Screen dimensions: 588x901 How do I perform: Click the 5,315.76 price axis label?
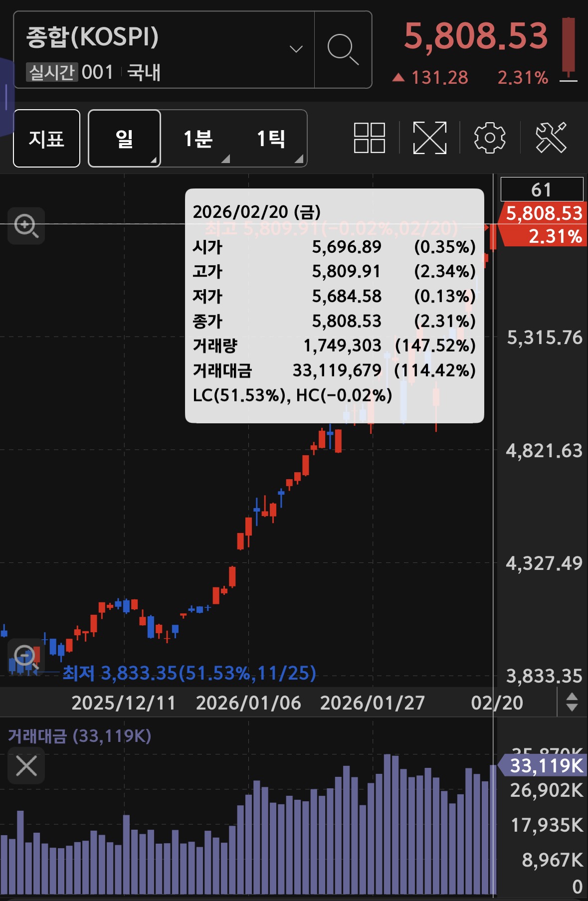coord(545,338)
